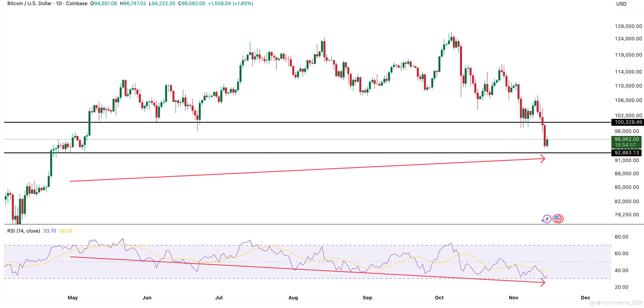The image size is (644, 308).
Task: Click the yellow RSI average value 38.28
Action: [x=65, y=231]
